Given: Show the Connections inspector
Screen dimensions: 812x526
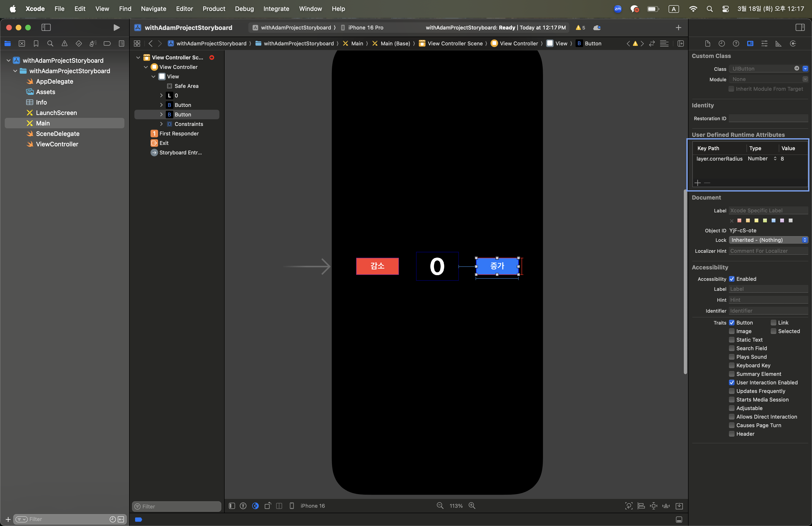Looking at the screenshot, I should coord(793,43).
